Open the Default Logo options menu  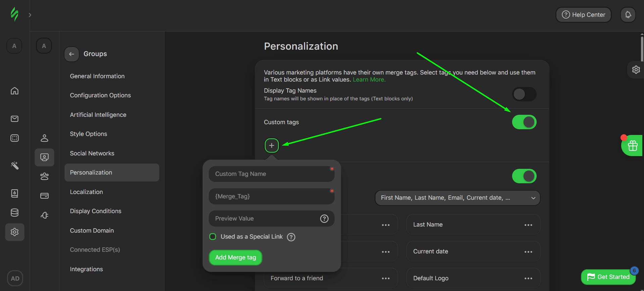[528, 278]
